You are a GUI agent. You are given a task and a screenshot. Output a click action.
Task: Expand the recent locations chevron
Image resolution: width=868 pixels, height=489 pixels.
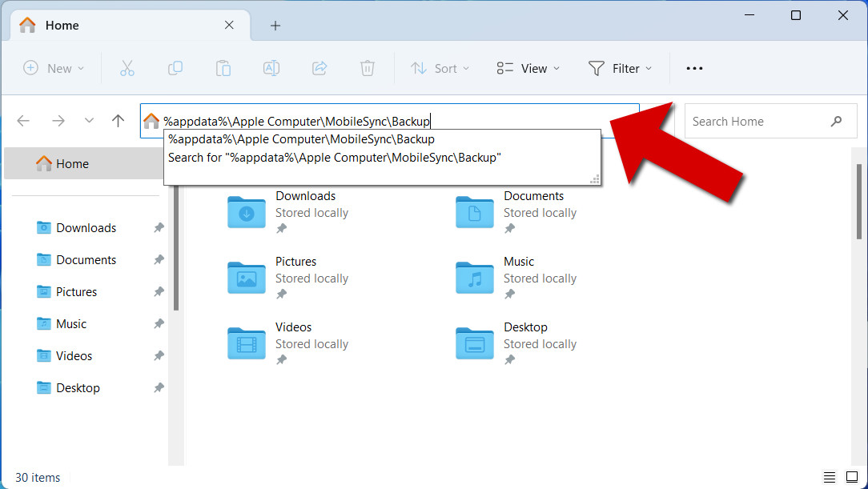tap(89, 121)
